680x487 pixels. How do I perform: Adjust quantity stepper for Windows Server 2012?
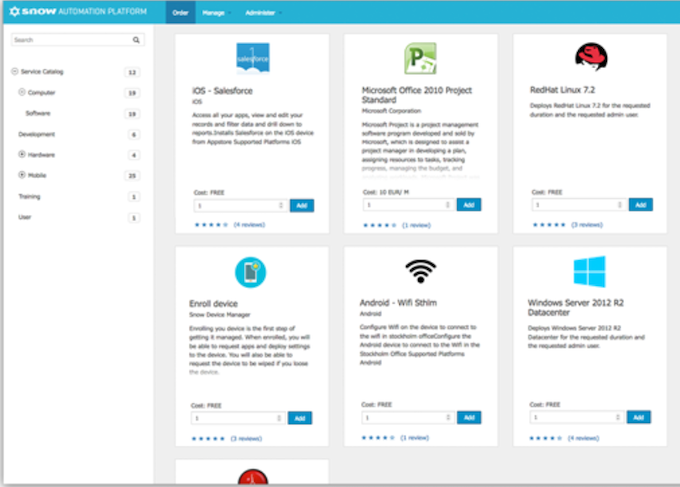point(618,417)
